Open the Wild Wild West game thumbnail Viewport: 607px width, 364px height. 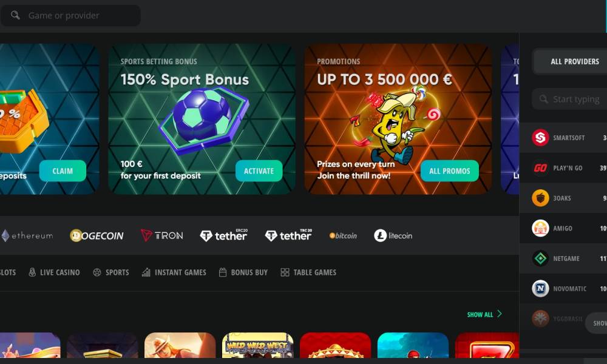258,345
